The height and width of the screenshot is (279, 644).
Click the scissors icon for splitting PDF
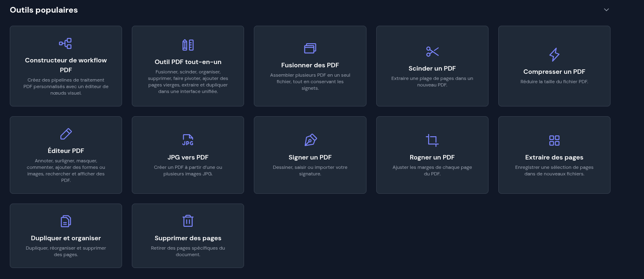coord(432,51)
